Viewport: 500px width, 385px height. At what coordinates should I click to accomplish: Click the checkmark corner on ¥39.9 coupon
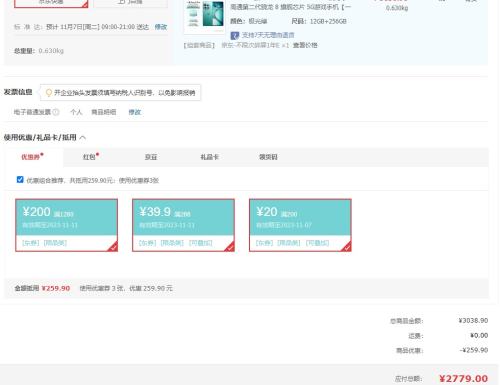(x=230, y=247)
